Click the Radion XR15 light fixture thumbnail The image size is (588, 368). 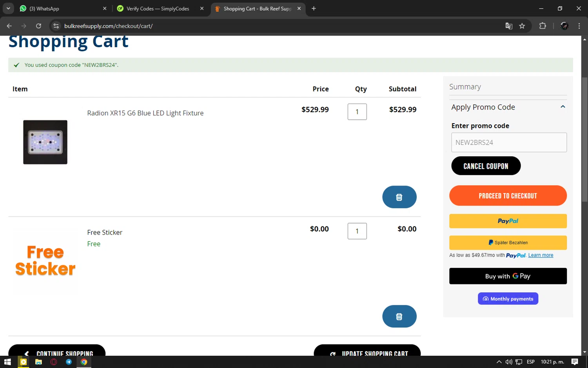click(x=45, y=142)
